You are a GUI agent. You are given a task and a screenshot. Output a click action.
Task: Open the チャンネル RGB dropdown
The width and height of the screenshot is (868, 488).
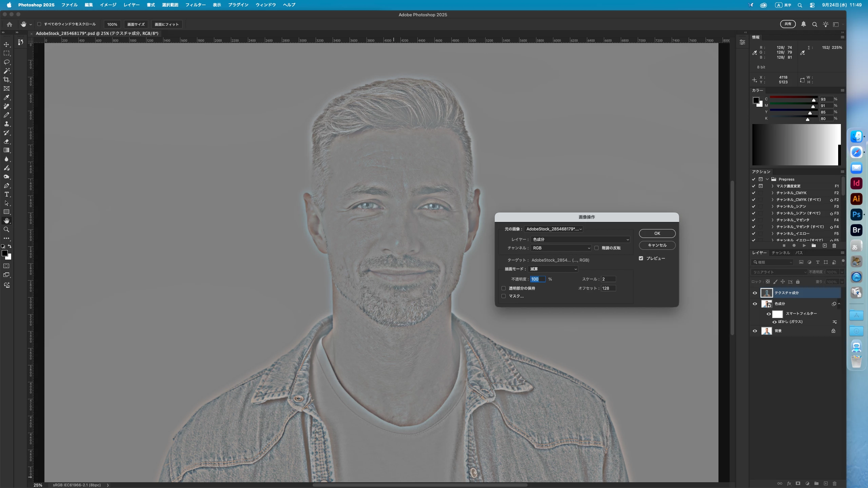click(x=561, y=248)
